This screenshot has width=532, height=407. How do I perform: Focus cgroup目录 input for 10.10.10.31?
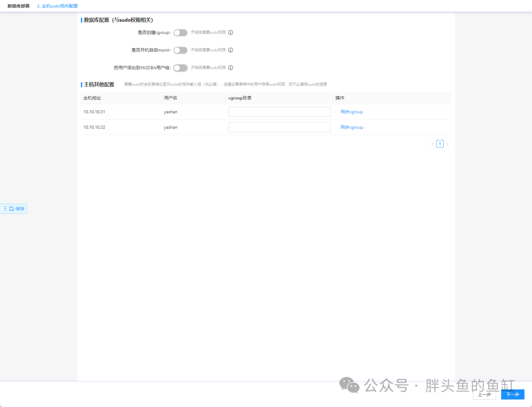point(279,112)
